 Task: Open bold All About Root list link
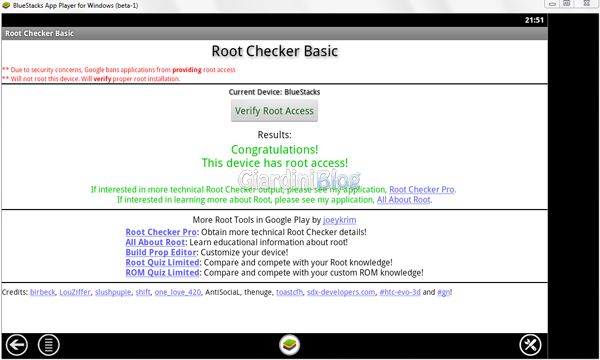point(155,243)
